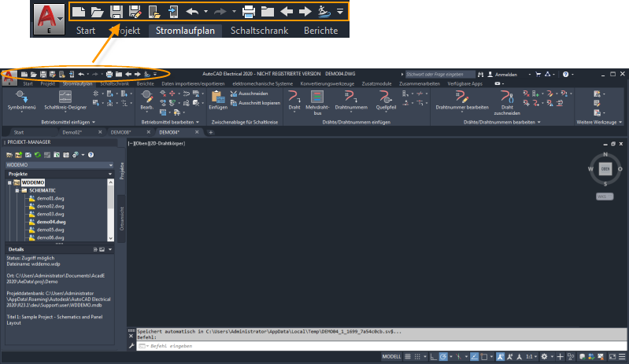Open Symbolmenü icon in the ribbon

pos(22,97)
